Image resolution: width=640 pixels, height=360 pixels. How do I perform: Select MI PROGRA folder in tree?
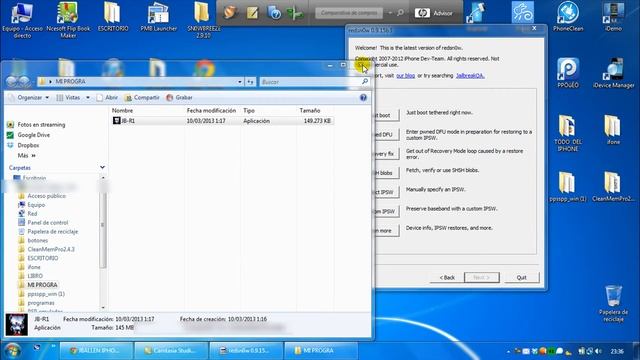point(38,285)
